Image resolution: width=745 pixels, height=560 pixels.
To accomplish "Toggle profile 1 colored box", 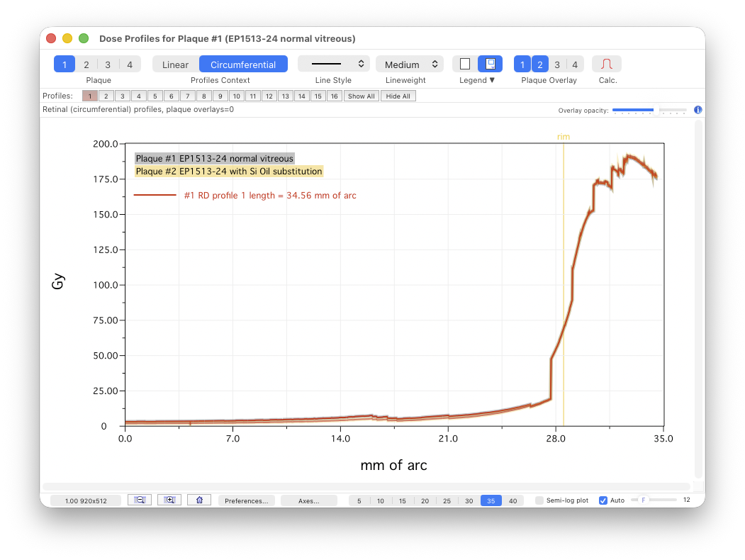I will pos(90,96).
